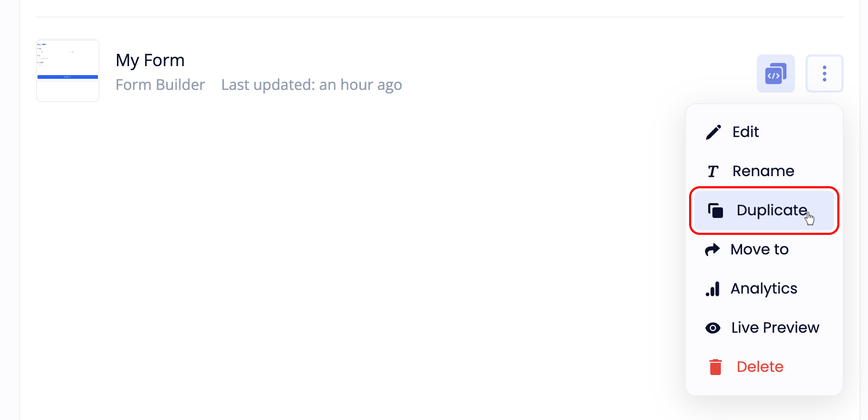Click the last updated timestamp text

tap(311, 85)
